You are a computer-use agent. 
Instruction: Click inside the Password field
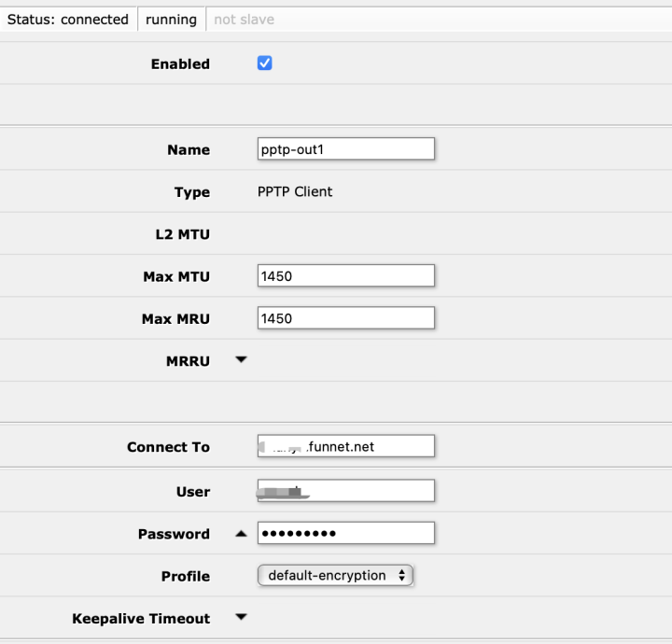[345, 533]
